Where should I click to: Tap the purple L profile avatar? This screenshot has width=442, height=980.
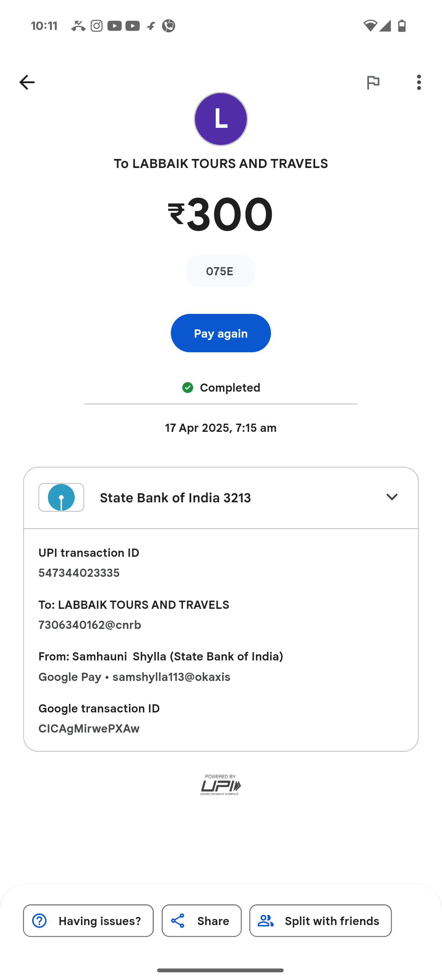click(221, 119)
